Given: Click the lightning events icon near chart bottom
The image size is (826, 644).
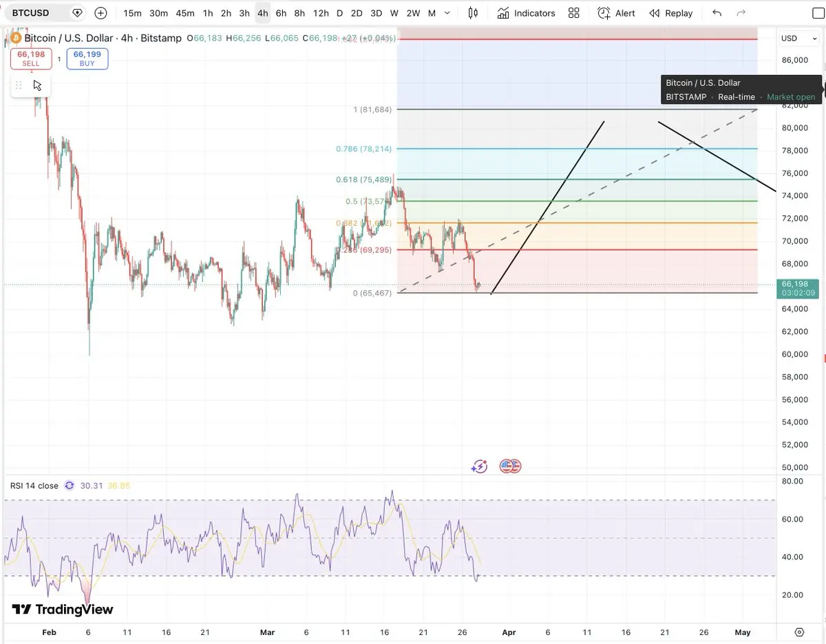Looking at the screenshot, I should click(479, 466).
